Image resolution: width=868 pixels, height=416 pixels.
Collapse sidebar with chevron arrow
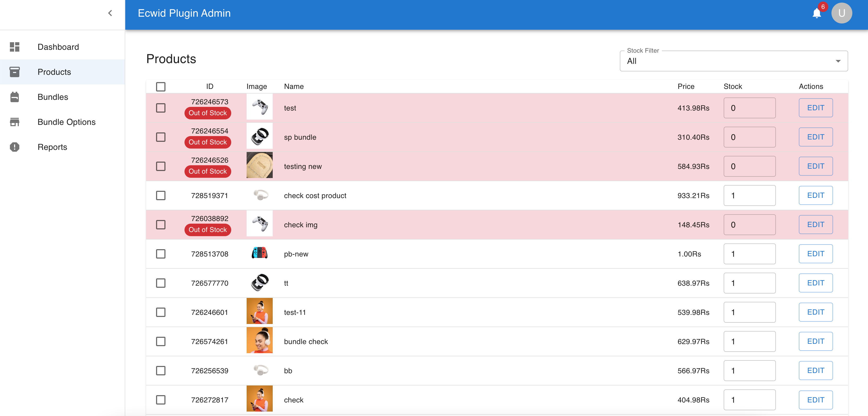coord(110,13)
